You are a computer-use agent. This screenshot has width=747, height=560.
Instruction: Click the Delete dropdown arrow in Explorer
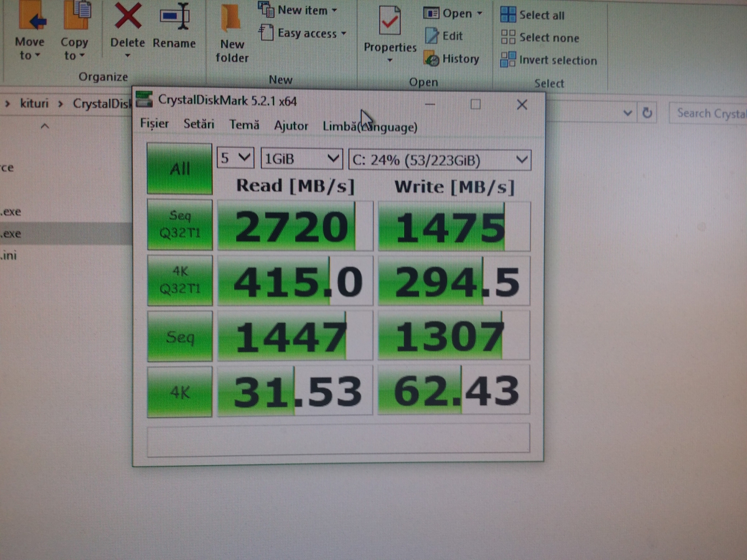(x=128, y=56)
